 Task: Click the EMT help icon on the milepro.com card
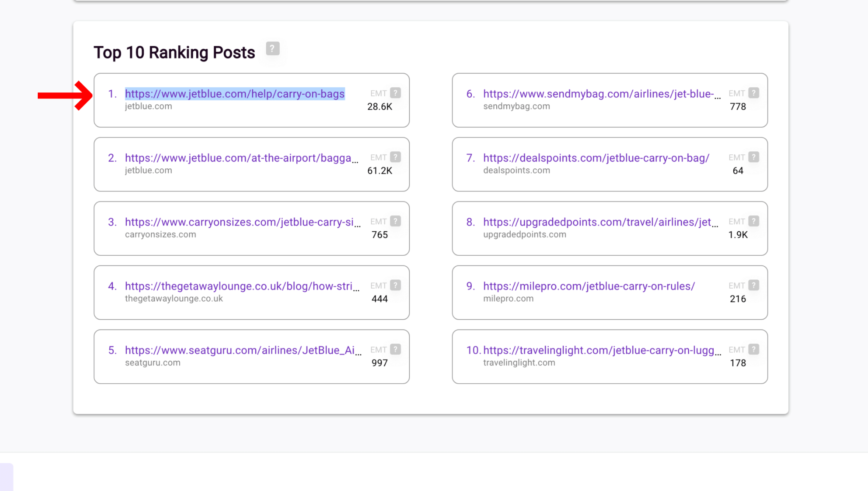[754, 285]
